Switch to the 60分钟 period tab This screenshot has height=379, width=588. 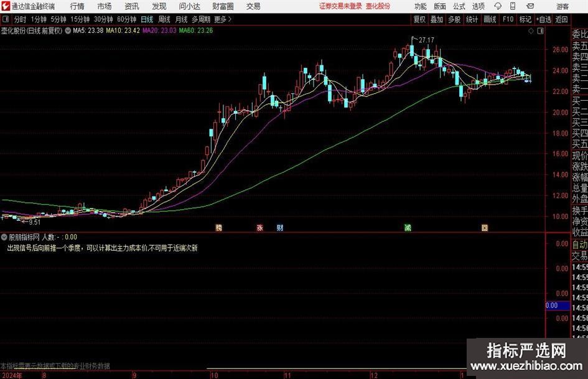point(126,19)
